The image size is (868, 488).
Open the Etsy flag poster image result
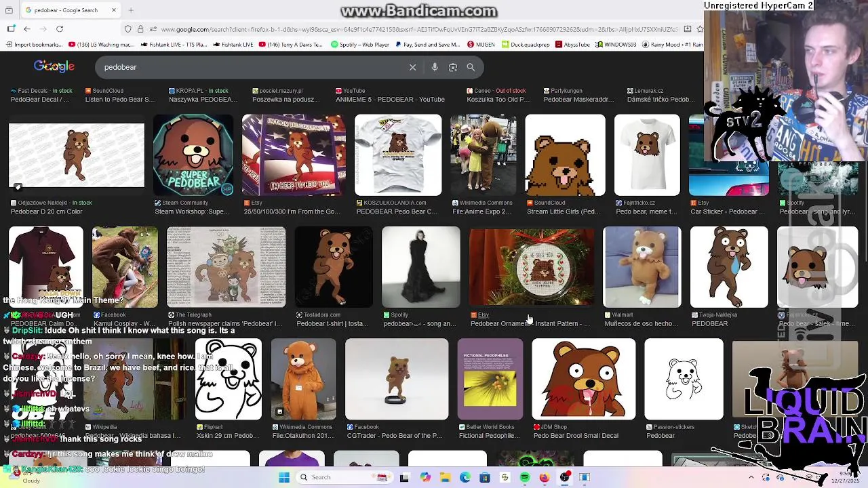click(x=294, y=155)
